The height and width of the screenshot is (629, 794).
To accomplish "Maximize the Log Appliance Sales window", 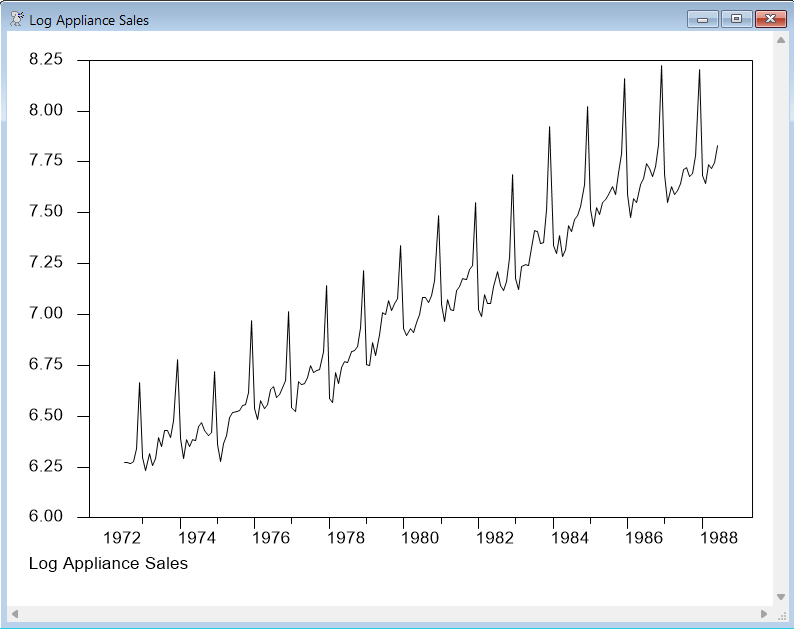I will coord(737,19).
